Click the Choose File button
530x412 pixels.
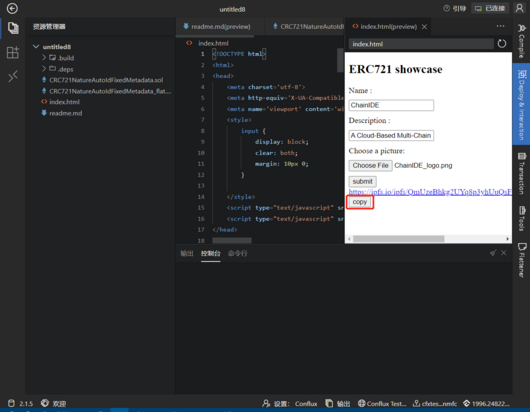click(370, 166)
